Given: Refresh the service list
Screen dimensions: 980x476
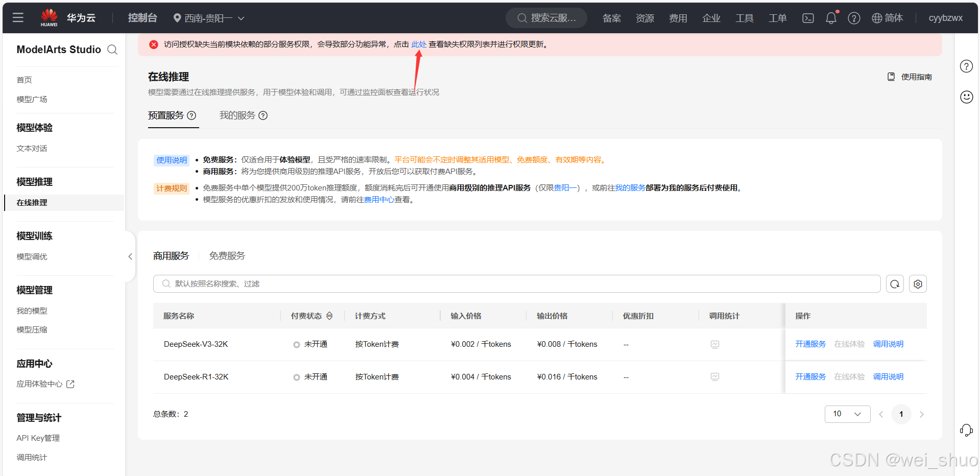Looking at the screenshot, I should click(895, 284).
